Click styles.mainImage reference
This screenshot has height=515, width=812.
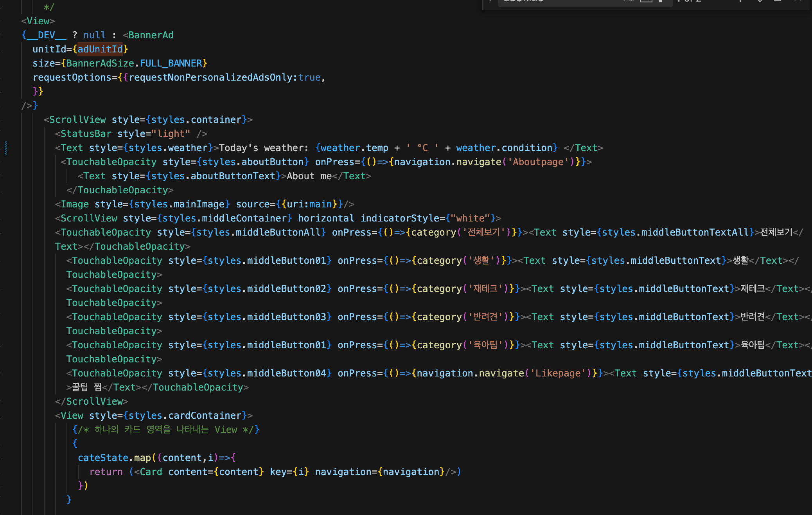point(180,204)
